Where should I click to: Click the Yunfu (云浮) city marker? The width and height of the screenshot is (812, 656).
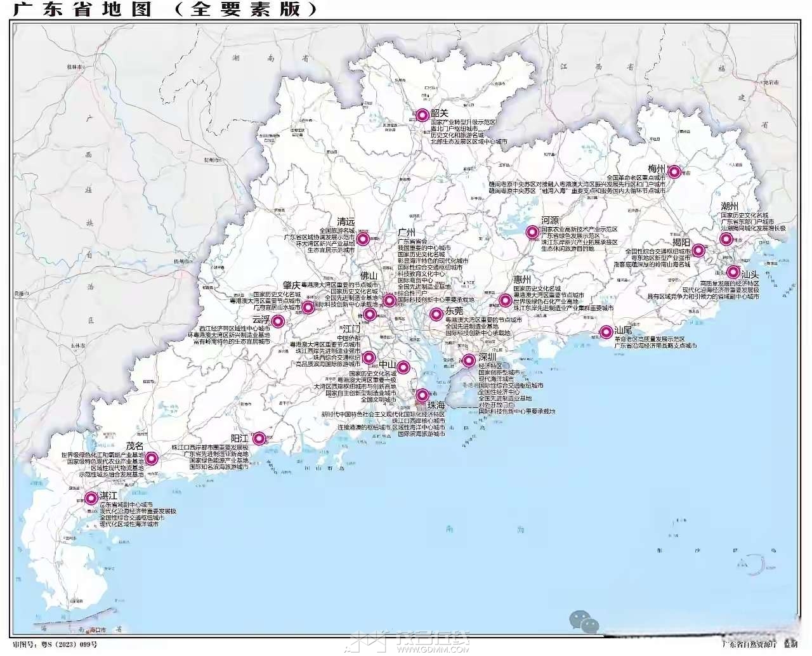pos(278,321)
